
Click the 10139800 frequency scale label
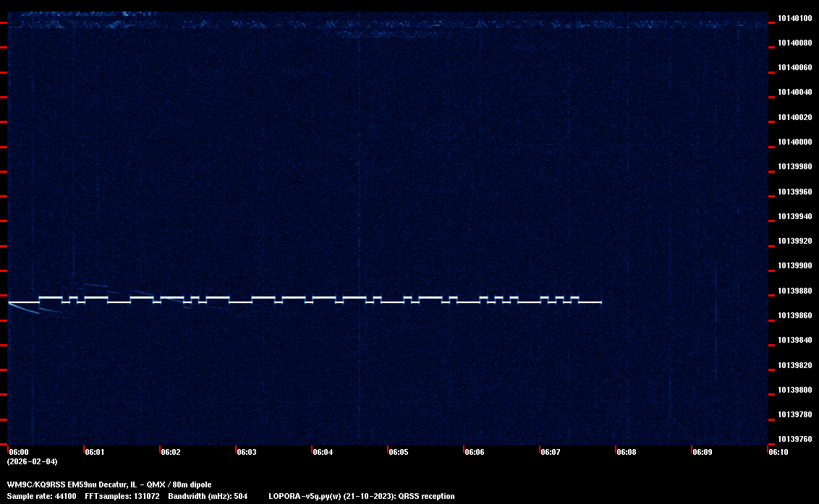[x=794, y=390]
